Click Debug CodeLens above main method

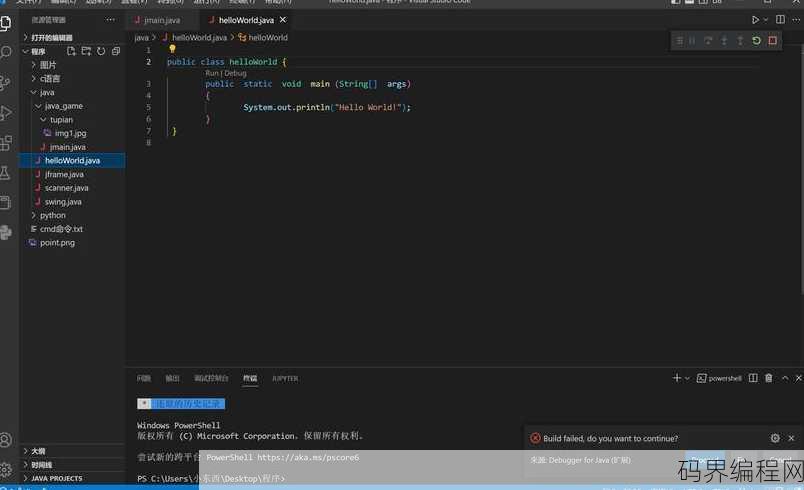pyautogui.click(x=235, y=73)
